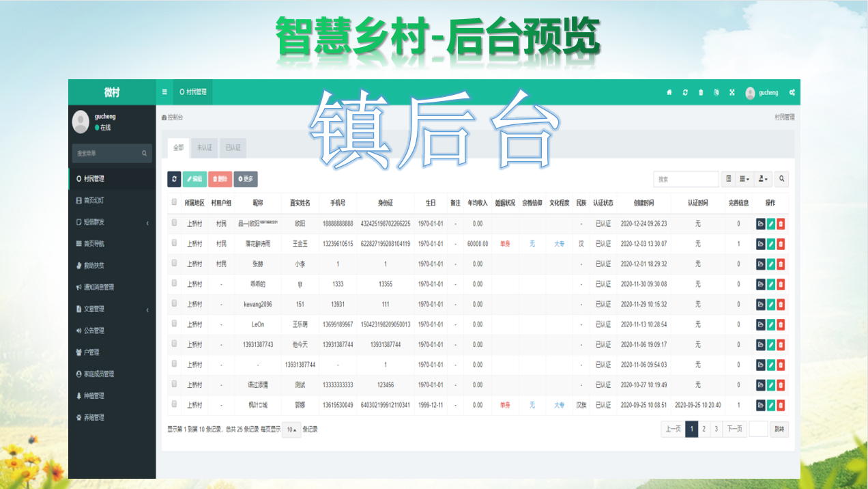Viewport: 868px width, 489px height.
Task: Toggle the select-all checkbox in table header
Action: pos(175,202)
